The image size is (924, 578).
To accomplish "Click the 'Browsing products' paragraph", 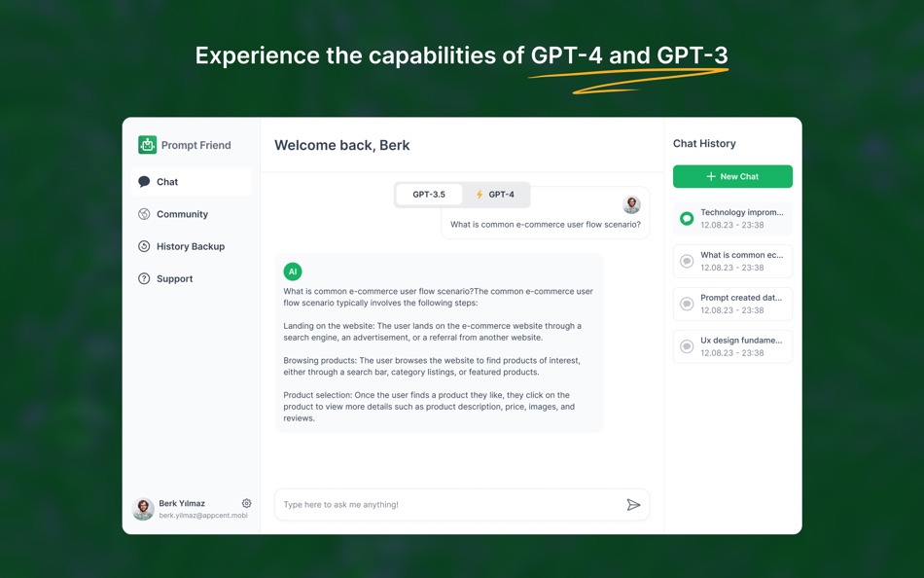I will coord(431,366).
